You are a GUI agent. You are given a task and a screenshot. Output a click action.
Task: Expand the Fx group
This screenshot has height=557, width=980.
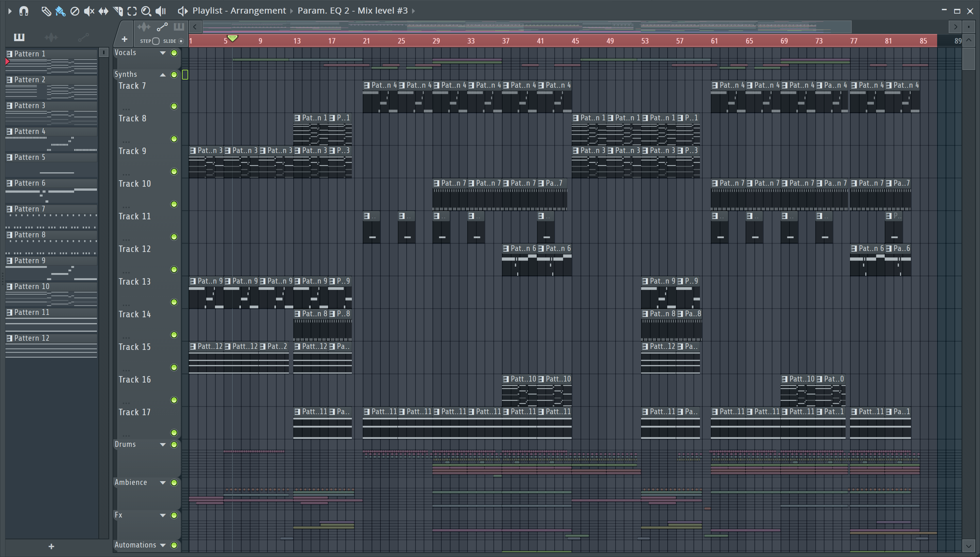pyautogui.click(x=163, y=515)
